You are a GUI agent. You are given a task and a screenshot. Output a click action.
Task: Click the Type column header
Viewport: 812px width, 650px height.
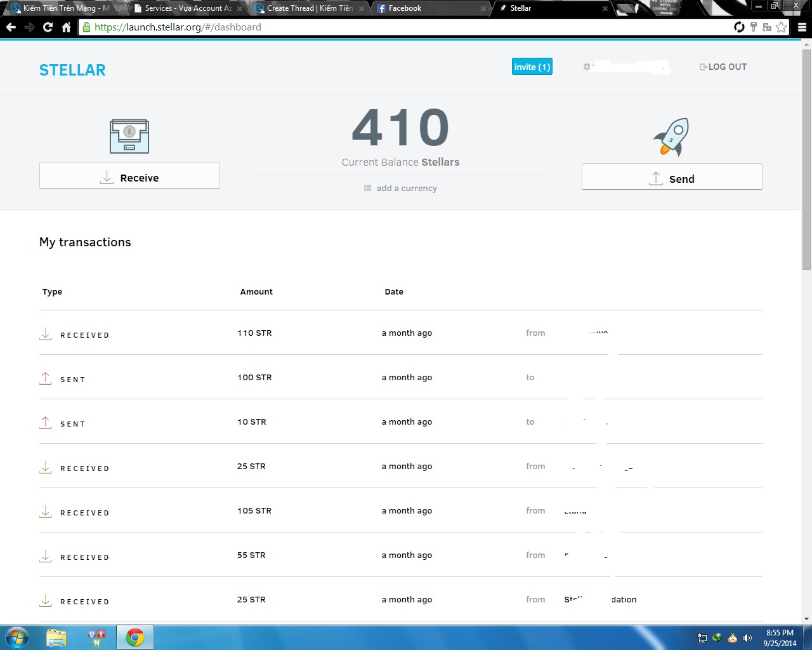tap(52, 292)
